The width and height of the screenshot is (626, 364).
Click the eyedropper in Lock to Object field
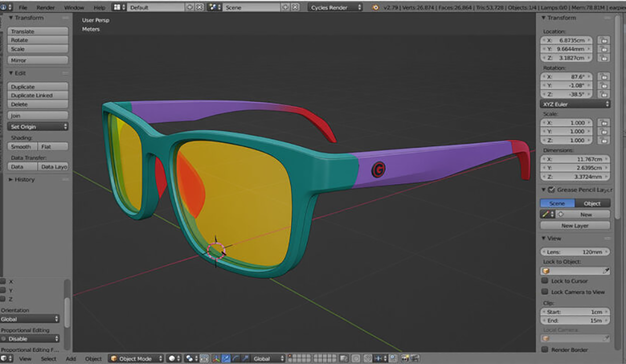[x=606, y=271]
